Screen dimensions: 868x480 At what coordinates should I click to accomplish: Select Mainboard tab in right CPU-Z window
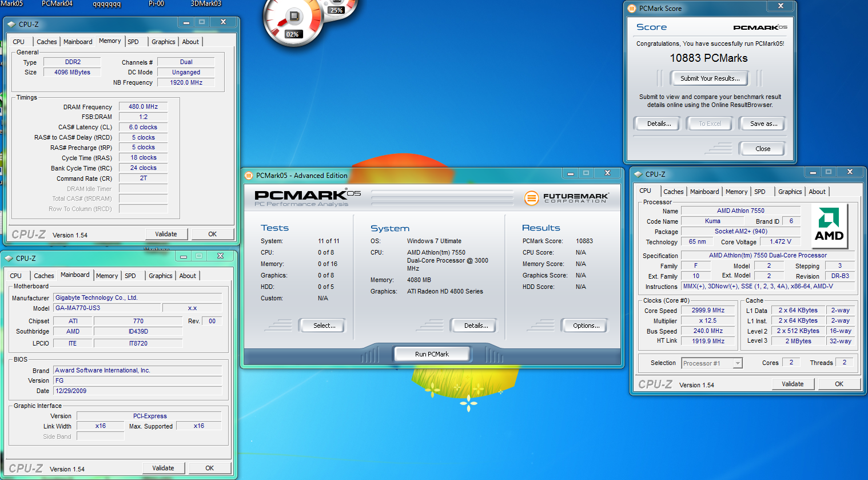[704, 192]
